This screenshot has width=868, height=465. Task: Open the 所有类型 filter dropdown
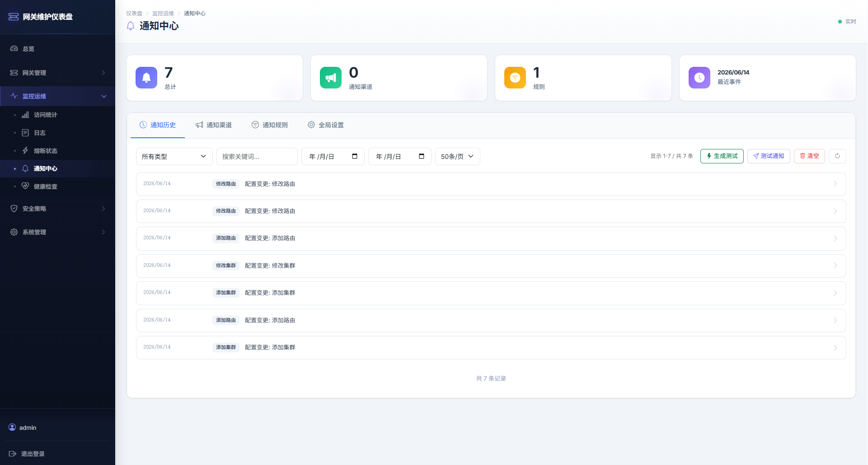174,157
